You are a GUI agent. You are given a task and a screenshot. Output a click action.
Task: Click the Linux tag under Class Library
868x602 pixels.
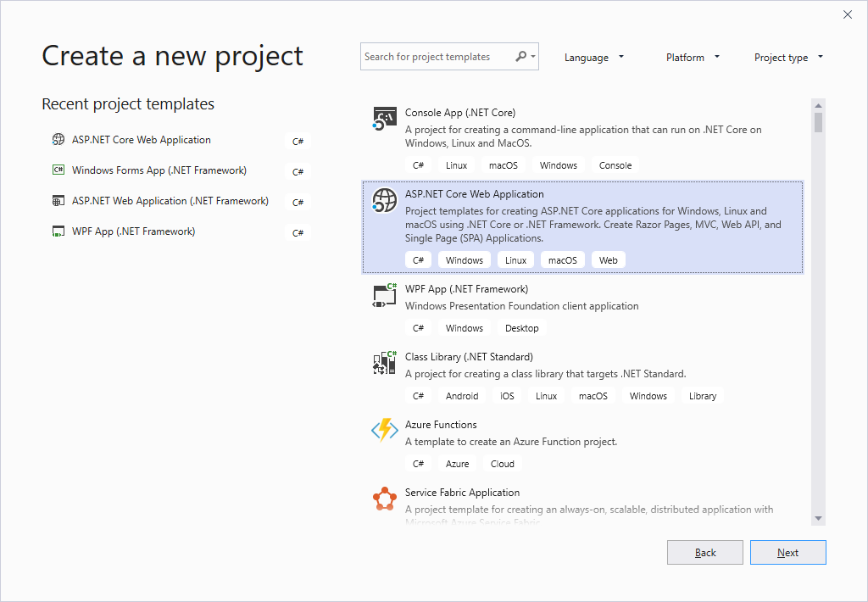pyautogui.click(x=546, y=396)
